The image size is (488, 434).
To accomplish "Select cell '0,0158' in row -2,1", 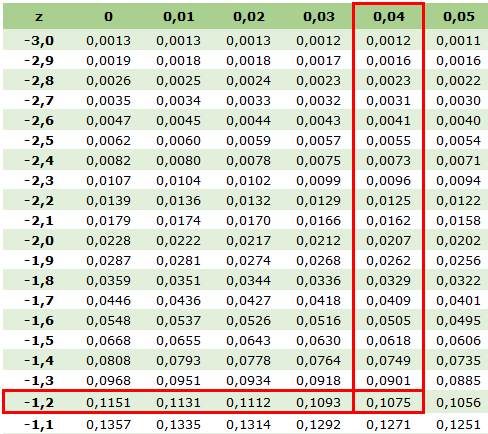I will (459, 221).
